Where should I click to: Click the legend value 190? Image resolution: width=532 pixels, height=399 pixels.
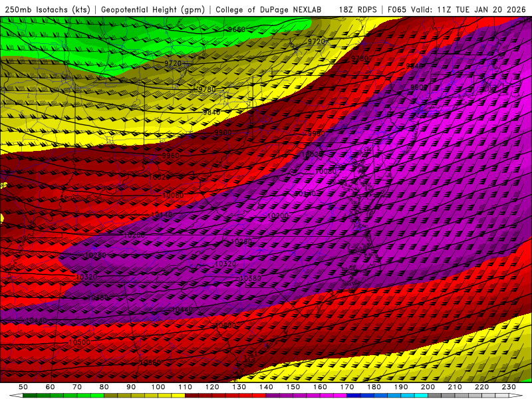coord(401,387)
